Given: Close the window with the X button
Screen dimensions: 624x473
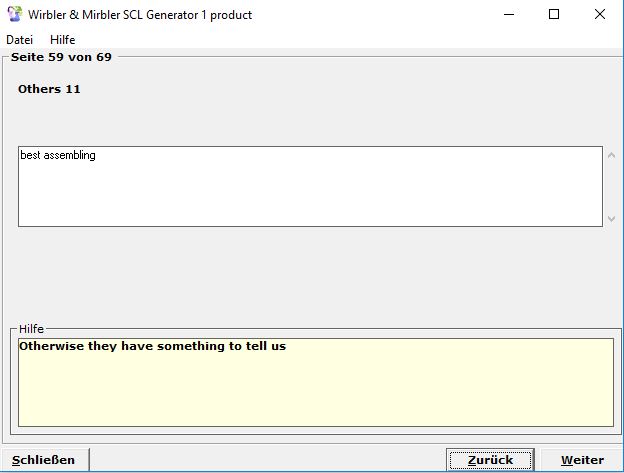Looking at the screenshot, I should [600, 15].
